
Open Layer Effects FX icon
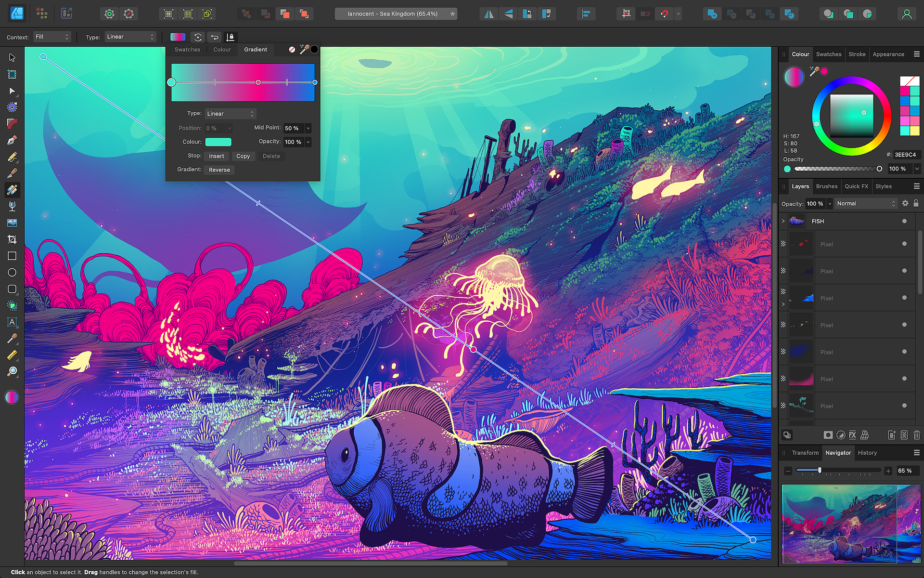[852, 435]
